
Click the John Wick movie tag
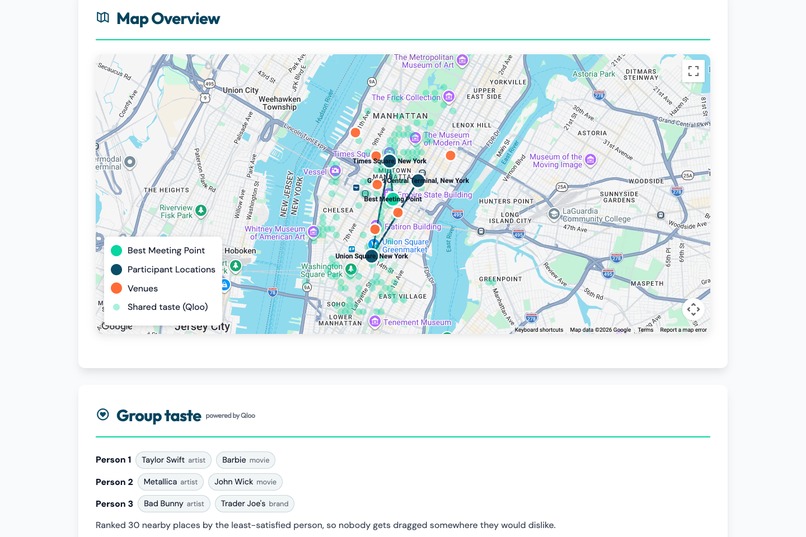(x=245, y=482)
